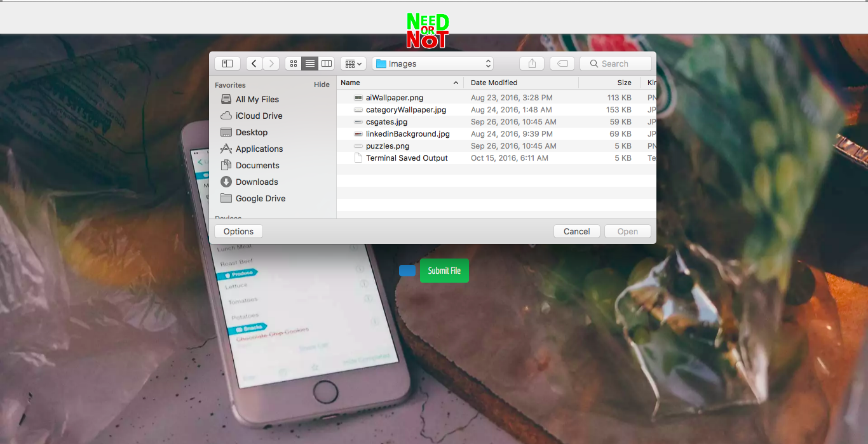Switch to icon grid view
This screenshot has height=444, width=868.
(293, 64)
